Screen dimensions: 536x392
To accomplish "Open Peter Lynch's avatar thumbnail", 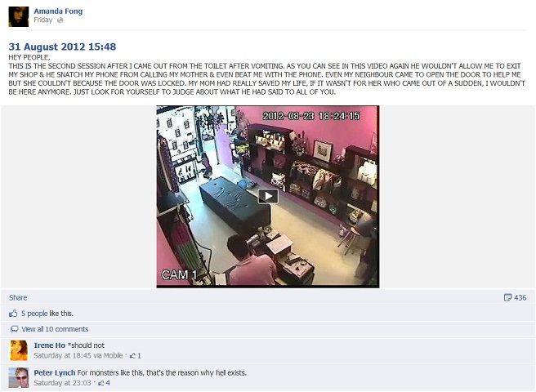I will click(x=19, y=377).
